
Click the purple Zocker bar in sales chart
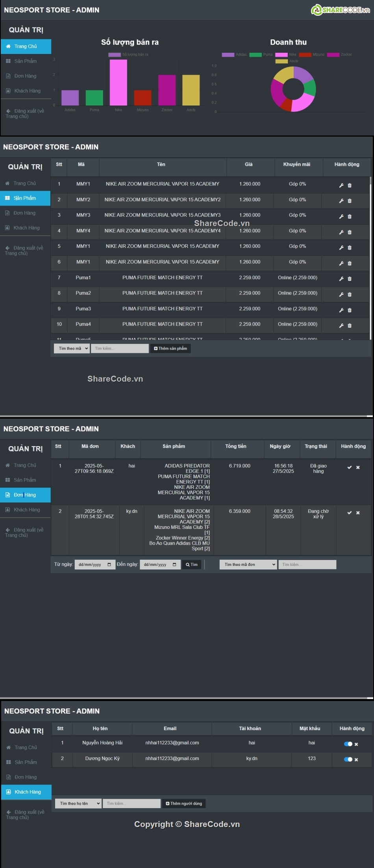coord(167,90)
